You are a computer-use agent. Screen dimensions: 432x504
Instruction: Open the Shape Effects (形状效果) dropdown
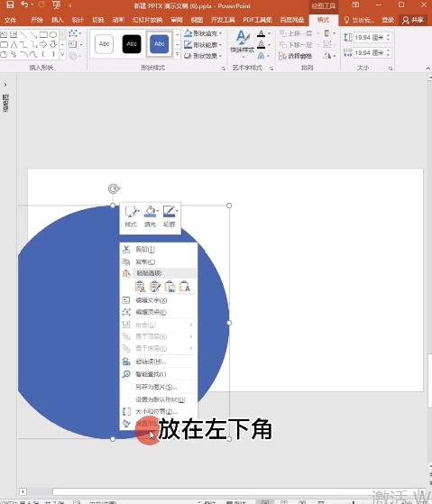[203, 56]
